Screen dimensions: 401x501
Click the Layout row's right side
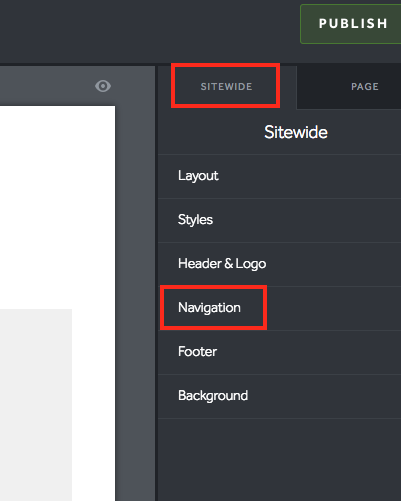pyautogui.click(x=333, y=176)
